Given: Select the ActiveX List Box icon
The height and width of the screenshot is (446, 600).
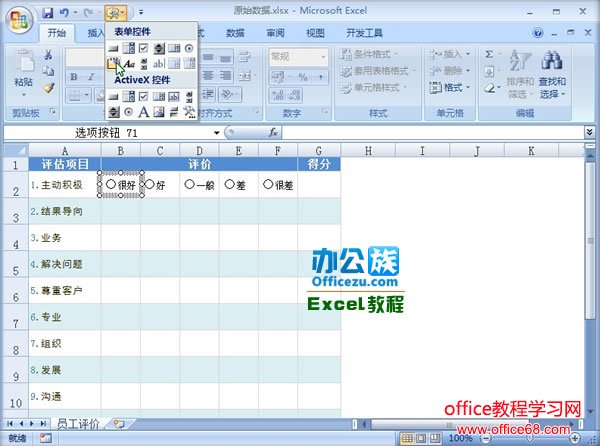Looking at the screenshot, I should pos(159,97).
